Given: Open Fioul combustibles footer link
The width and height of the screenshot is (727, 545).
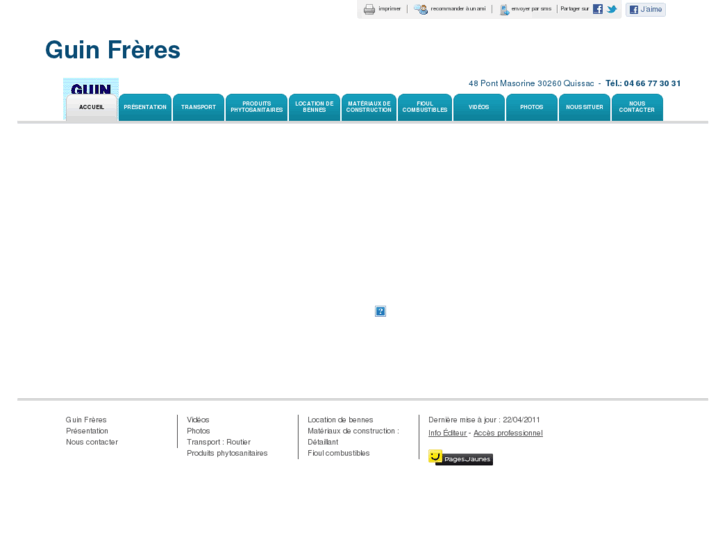Looking at the screenshot, I should [x=338, y=453].
